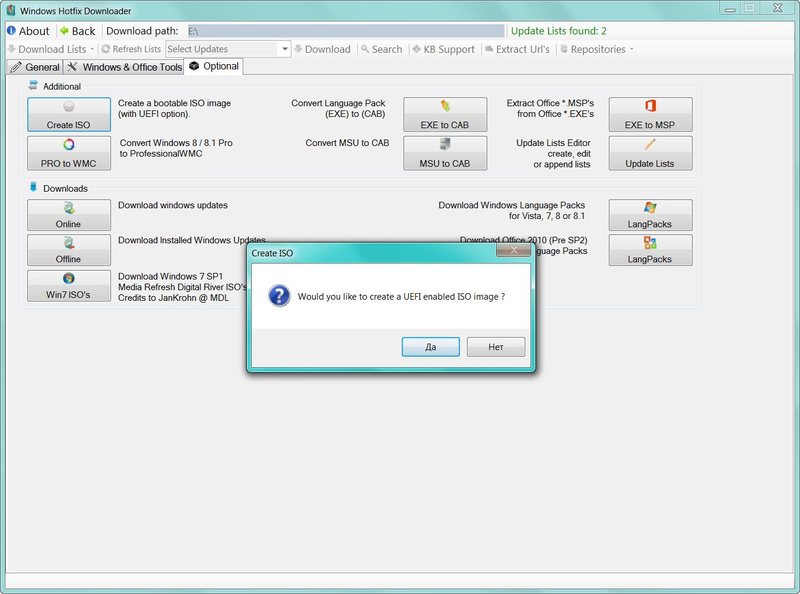Switch to the General tab
The image size is (800, 594).
35,67
